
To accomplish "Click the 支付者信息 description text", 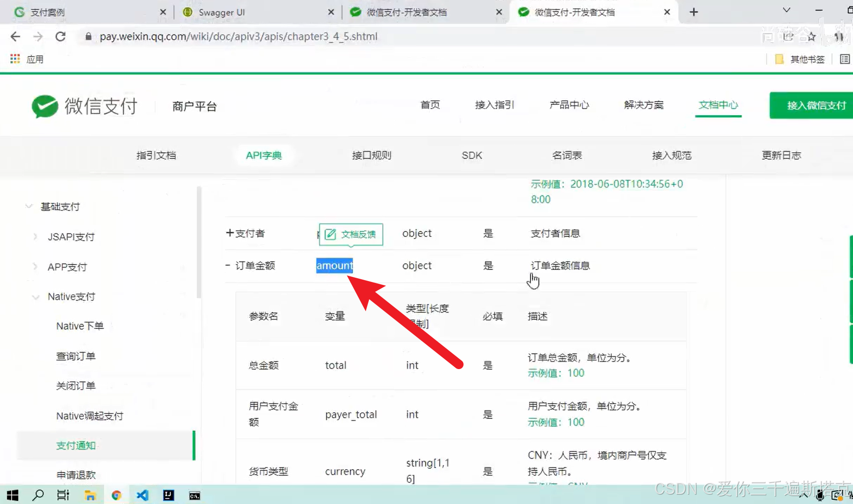I will 555,233.
